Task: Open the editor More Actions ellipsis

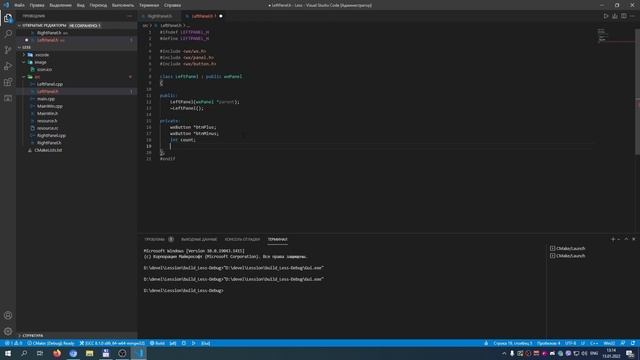Action: 632,16
